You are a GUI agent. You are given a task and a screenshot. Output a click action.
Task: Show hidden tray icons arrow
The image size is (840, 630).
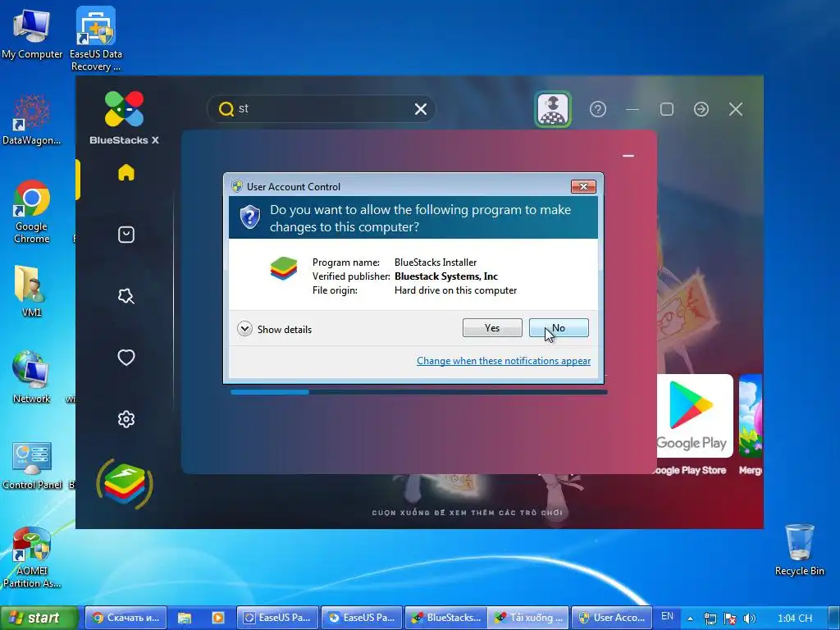(x=690, y=619)
